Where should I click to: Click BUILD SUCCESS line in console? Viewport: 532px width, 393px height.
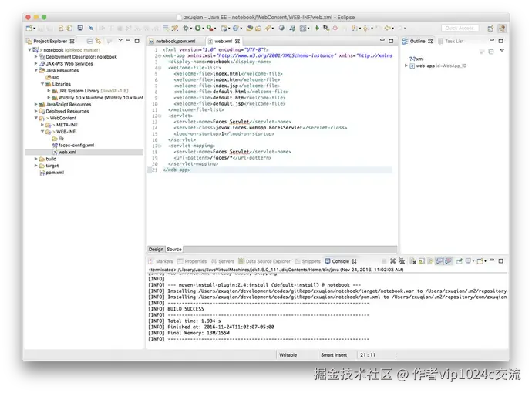click(186, 309)
